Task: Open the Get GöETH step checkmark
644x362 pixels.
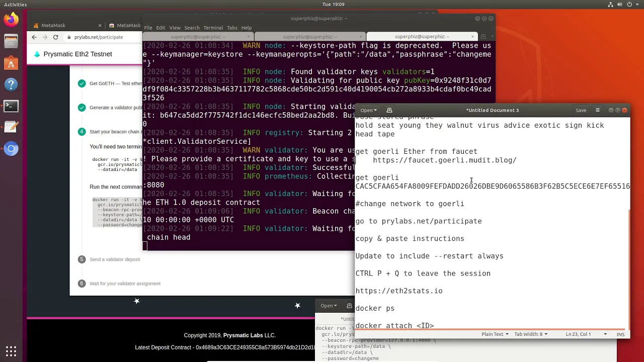Action: tap(82, 83)
